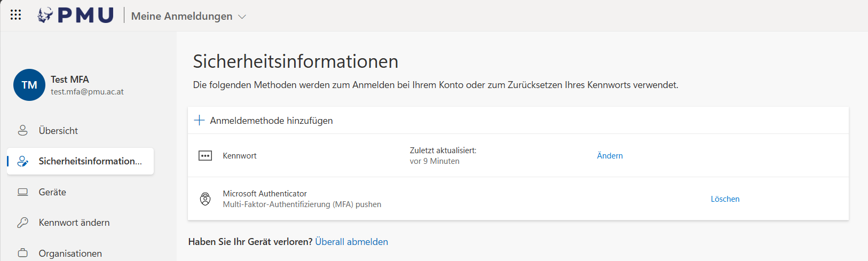This screenshot has width=868, height=261.
Task: Select the Sicherheitsinformationen sidebar item
Action: pos(90,161)
